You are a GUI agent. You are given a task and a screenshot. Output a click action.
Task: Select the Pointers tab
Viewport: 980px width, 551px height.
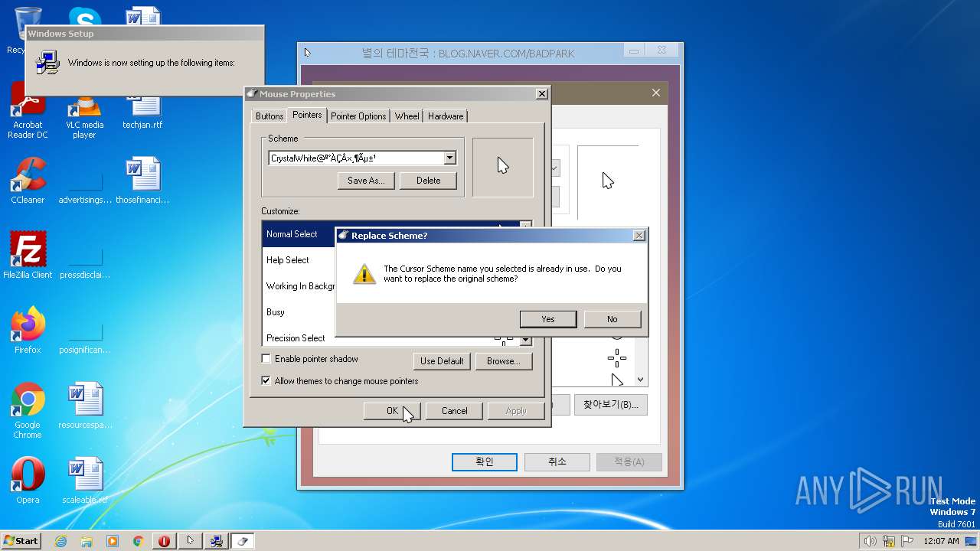(307, 115)
